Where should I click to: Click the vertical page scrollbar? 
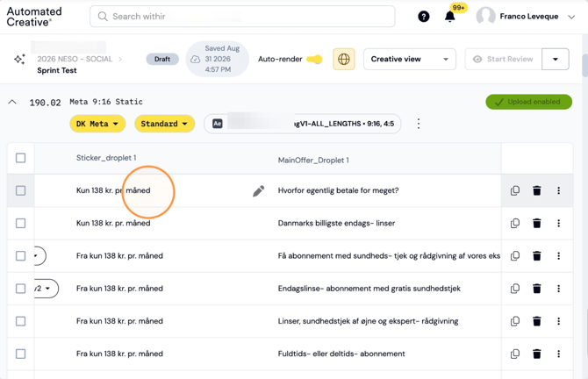(584, 66)
